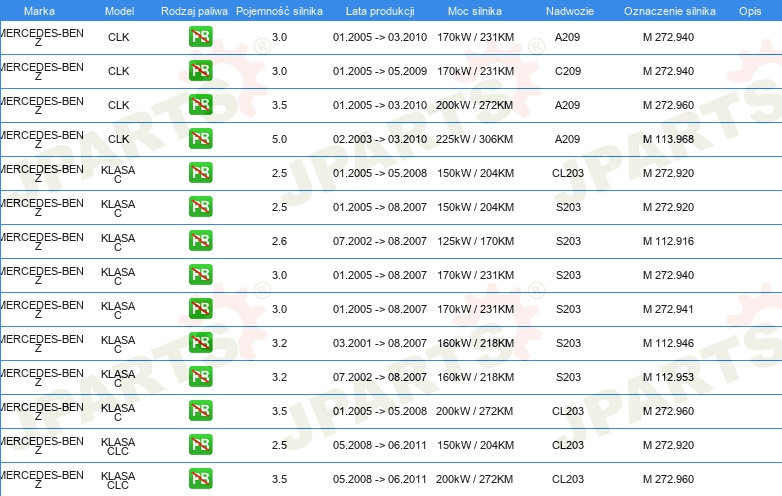This screenshot has height=496, width=782.
Task: Click petrol fuel icon in CLK C209 row
Action: pos(200,71)
